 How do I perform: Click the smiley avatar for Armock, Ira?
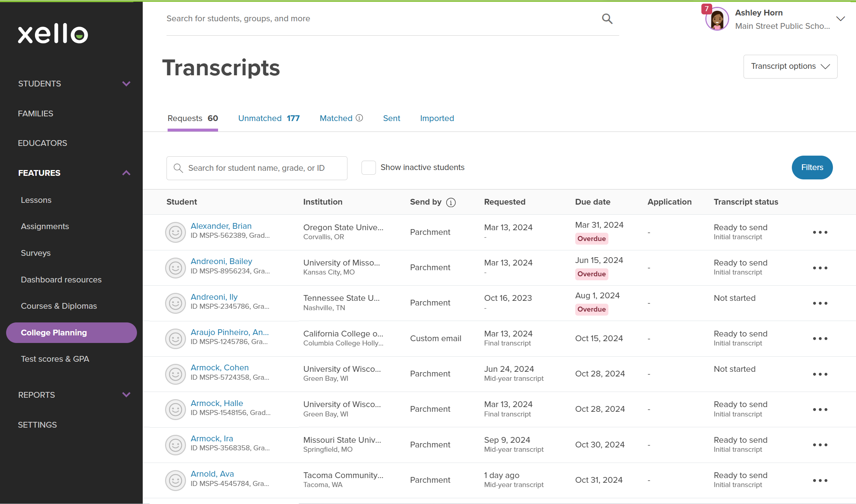point(176,445)
